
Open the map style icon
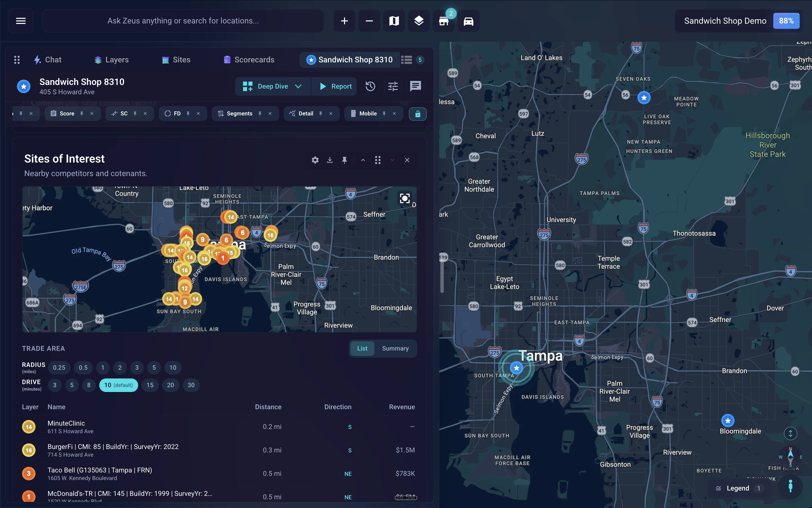tap(394, 21)
